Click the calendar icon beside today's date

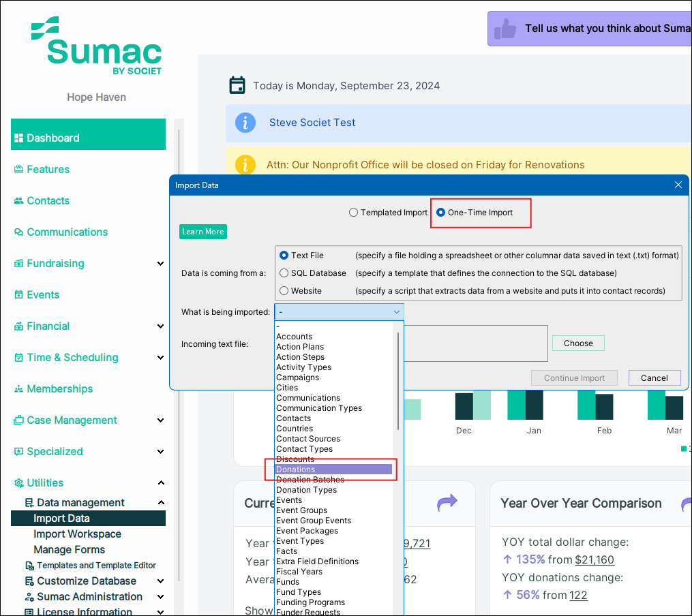237,85
